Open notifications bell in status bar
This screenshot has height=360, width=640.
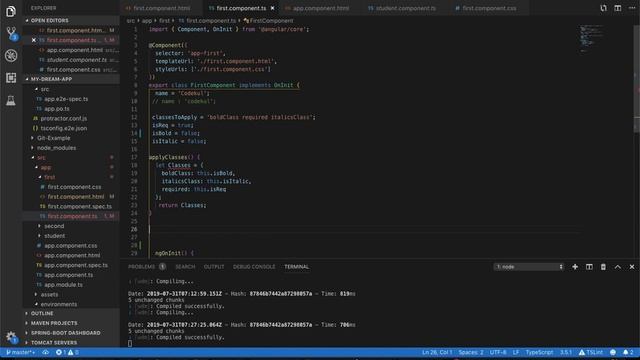(x=628, y=352)
